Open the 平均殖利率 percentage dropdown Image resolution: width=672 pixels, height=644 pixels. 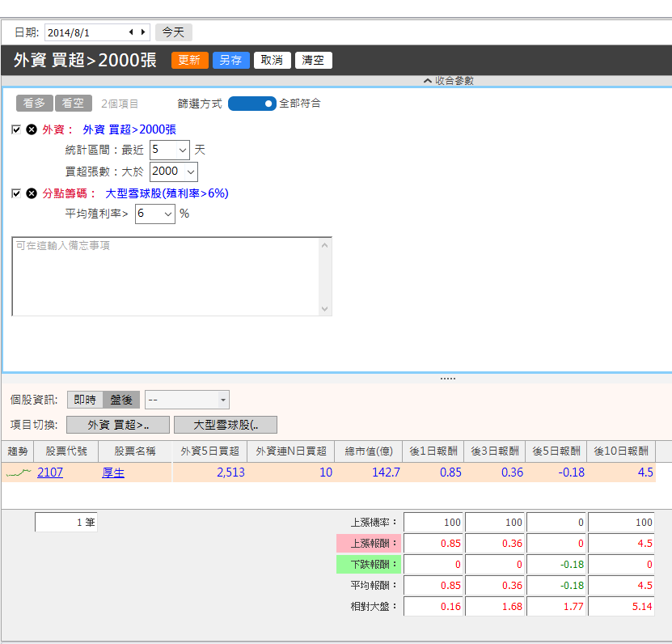[x=155, y=214]
